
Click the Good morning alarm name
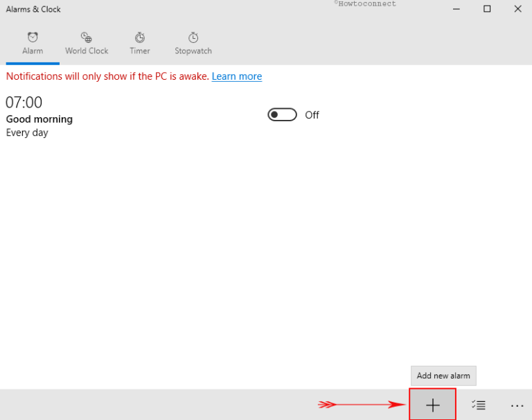click(39, 119)
